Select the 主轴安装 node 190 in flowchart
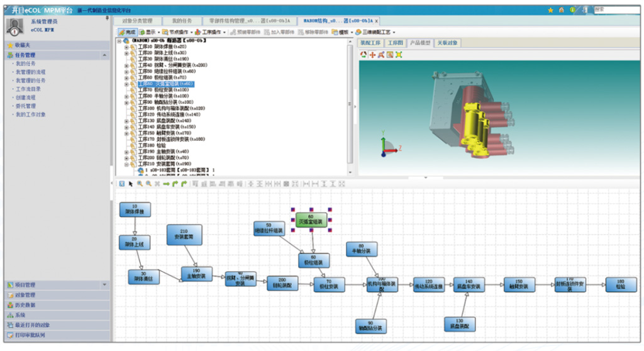The width and height of the screenshot is (644, 351). pyautogui.click(x=197, y=273)
